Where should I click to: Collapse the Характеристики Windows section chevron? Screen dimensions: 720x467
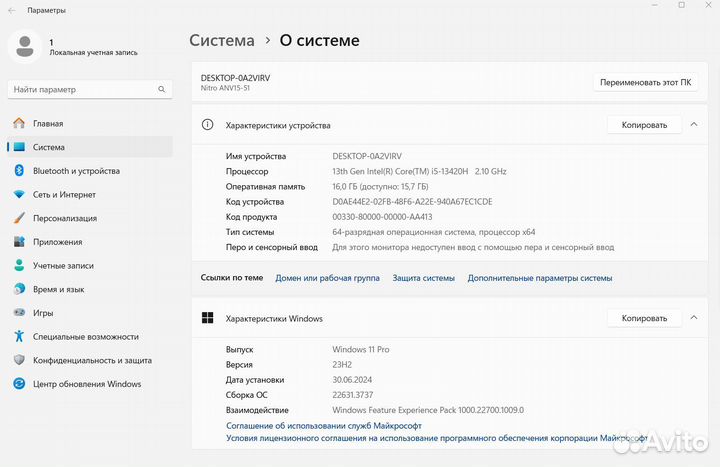694,318
